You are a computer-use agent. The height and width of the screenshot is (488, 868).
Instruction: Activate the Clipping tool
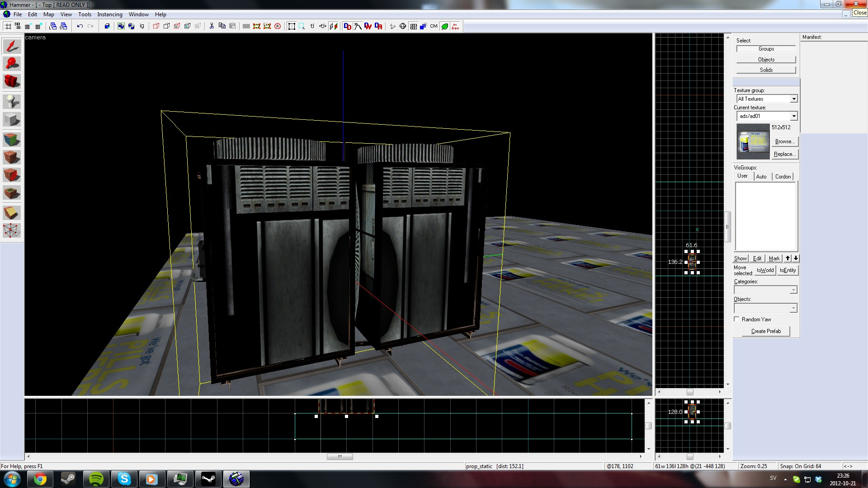pos(12,213)
